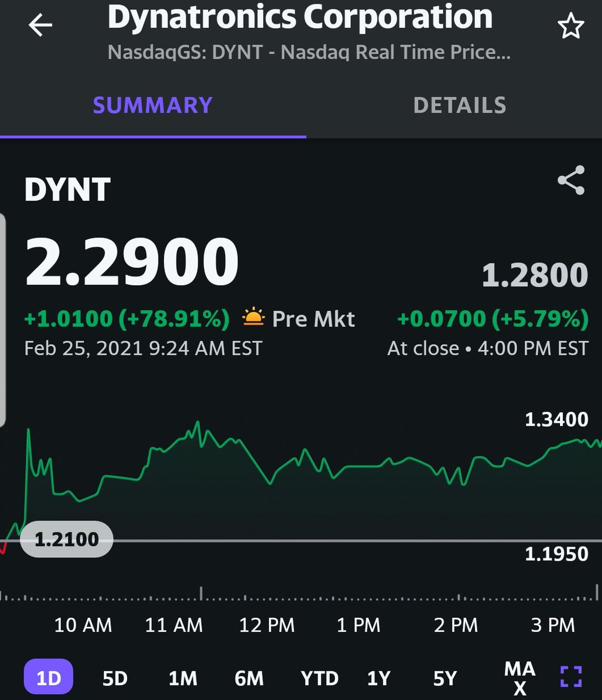Tap the 11 AM time axis label
This screenshot has height=700, width=602.
174,625
